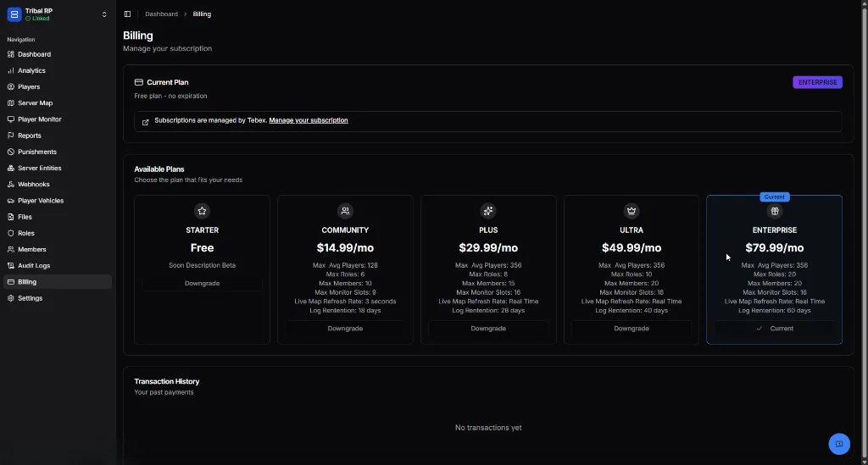Click the Server Entities icon

[10, 168]
